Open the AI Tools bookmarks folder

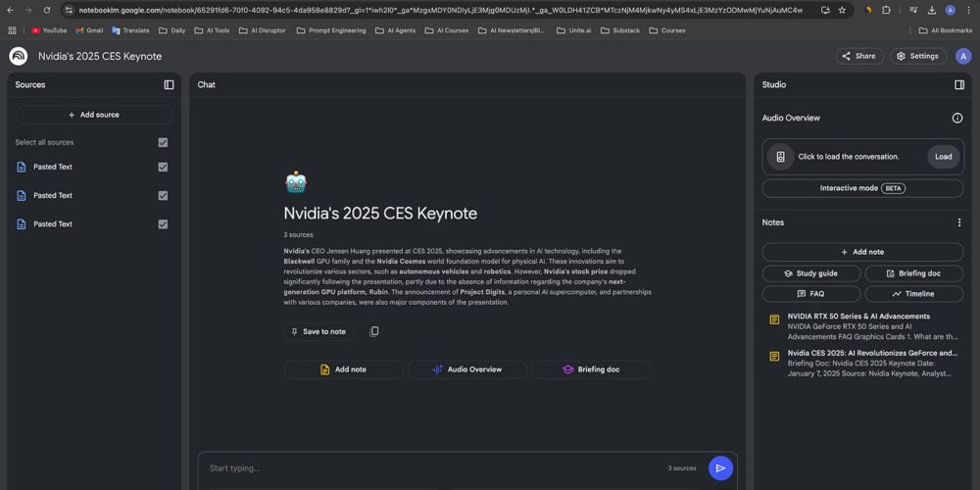(212, 30)
